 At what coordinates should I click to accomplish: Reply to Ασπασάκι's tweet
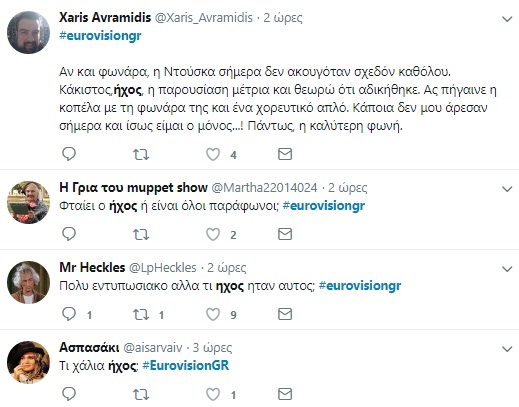click(x=69, y=394)
